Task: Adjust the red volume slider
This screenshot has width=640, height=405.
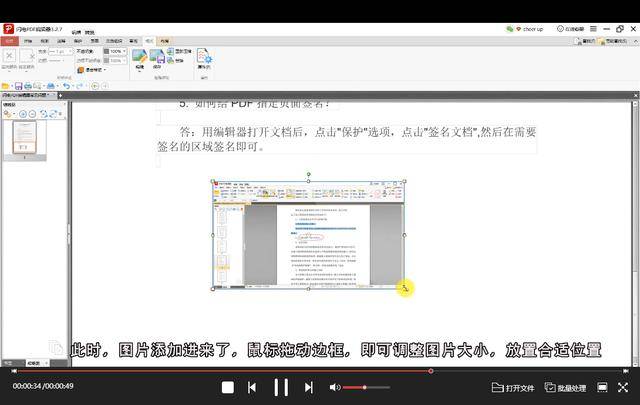Action: 364,387
